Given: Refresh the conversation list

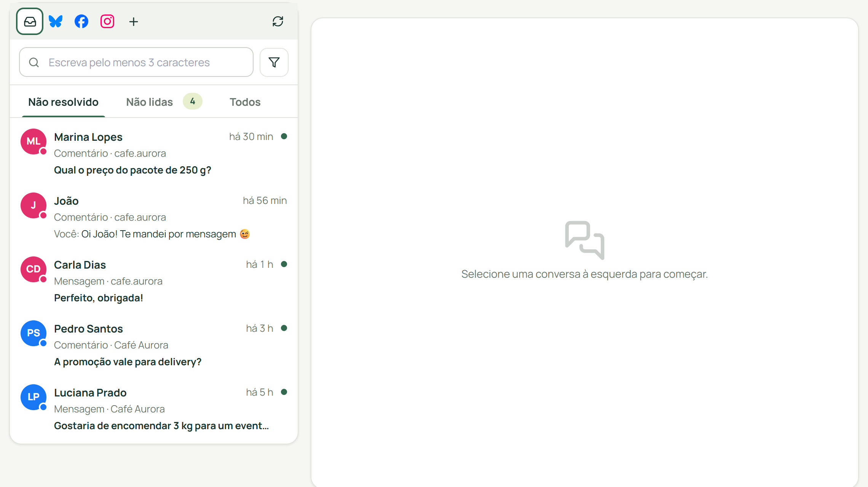Looking at the screenshot, I should [x=278, y=21].
